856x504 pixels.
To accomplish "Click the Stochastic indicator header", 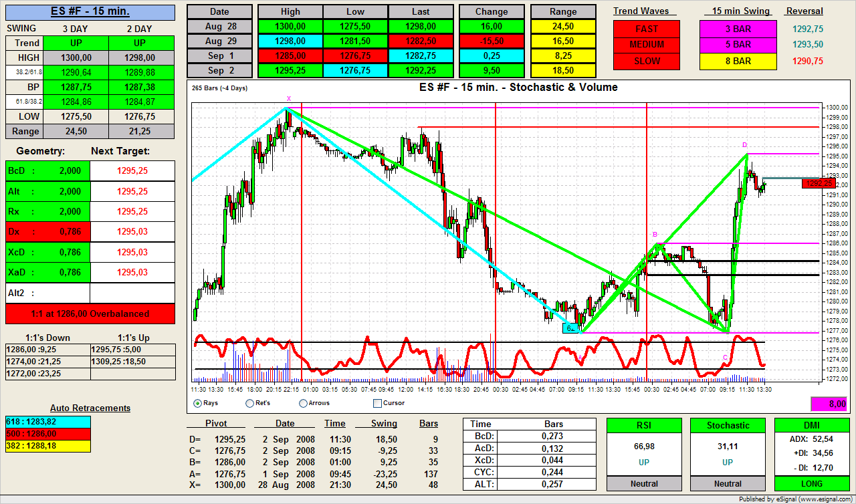I will coord(728,425).
